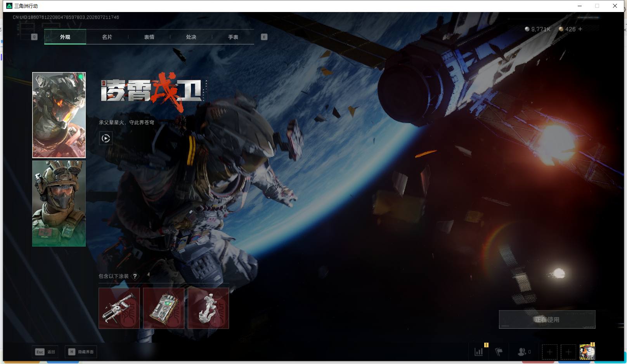Add a teammate via the first plus slot

coord(549,352)
